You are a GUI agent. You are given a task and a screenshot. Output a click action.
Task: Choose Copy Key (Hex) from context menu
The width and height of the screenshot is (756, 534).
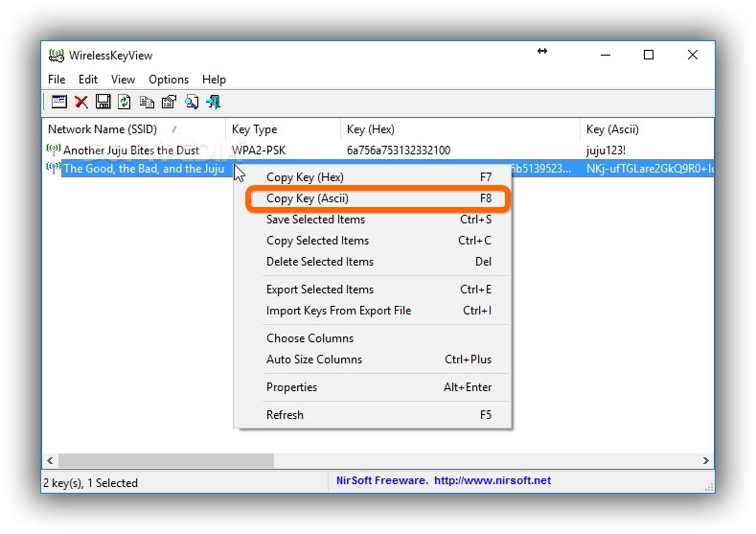pyautogui.click(x=372, y=177)
